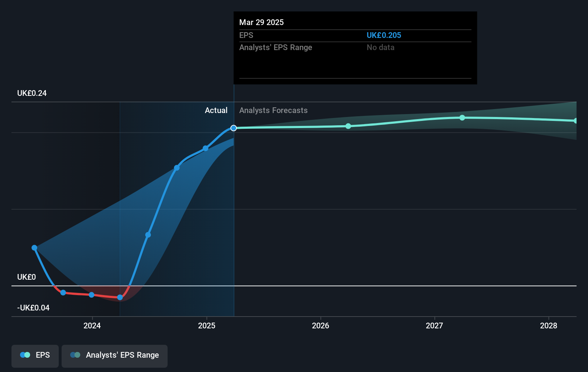Viewport: 588px width, 372px height.
Task: Open details for the Mar 29 2025 tooltip
Action: 261,22
